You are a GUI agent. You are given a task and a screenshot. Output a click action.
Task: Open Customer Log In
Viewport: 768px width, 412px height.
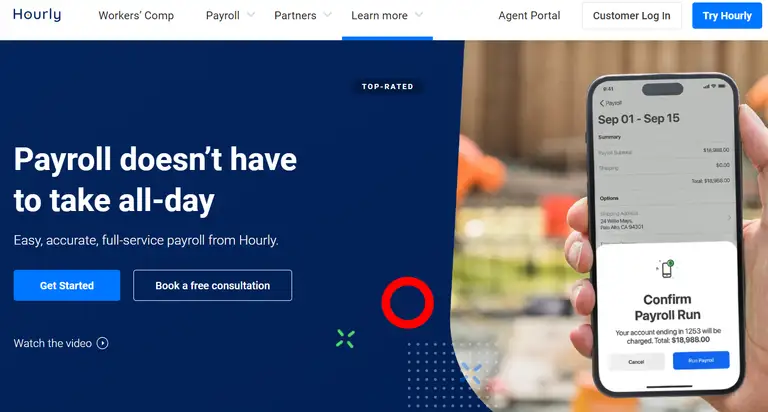tap(631, 16)
